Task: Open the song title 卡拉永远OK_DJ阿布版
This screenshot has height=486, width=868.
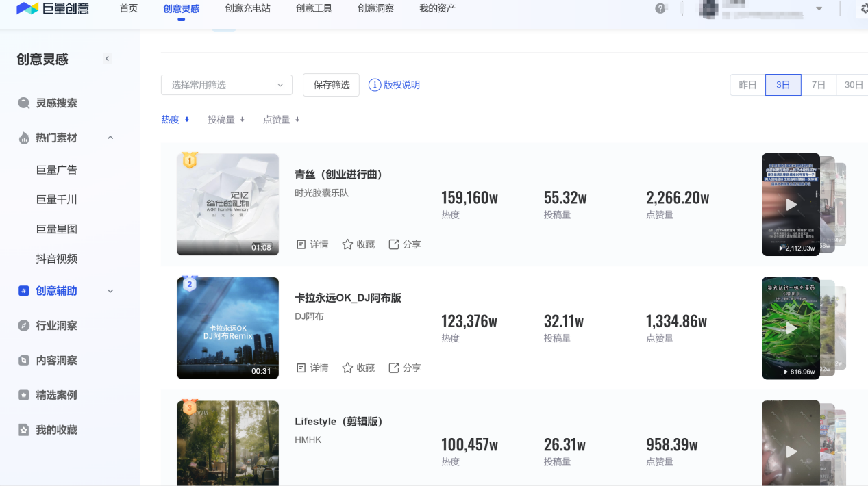Action: tap(348, 298)
